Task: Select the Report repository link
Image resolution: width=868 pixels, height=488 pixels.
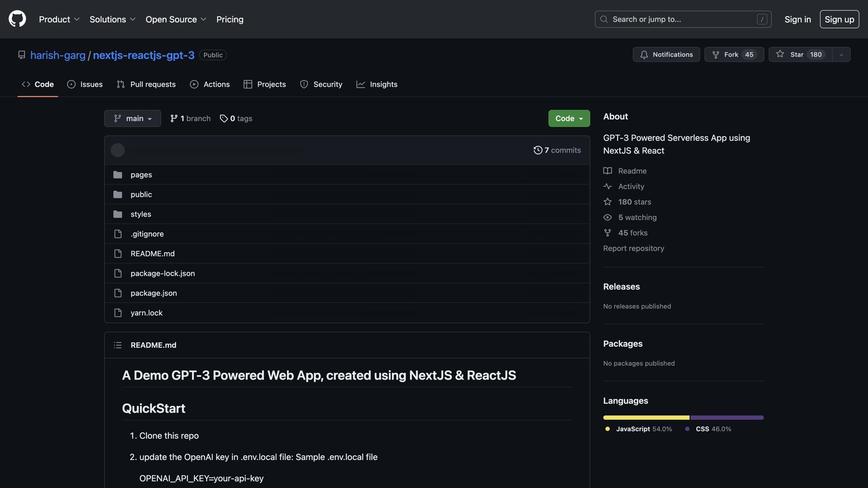Action: (x=633, y=248)
